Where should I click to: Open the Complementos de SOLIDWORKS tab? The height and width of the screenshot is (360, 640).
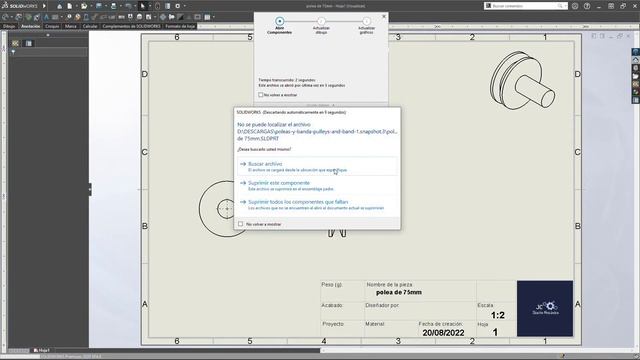131,26
